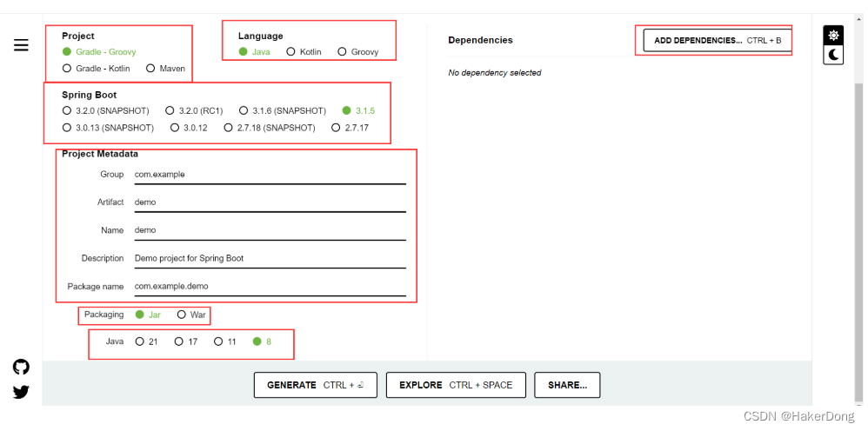Click the ADD DEPENDENCIES button
This screenshot has width=868, height=431.
[718, 40]
